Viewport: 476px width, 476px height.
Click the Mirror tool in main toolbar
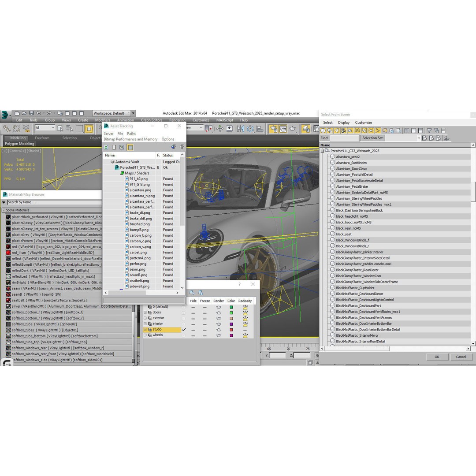[241, 129]
